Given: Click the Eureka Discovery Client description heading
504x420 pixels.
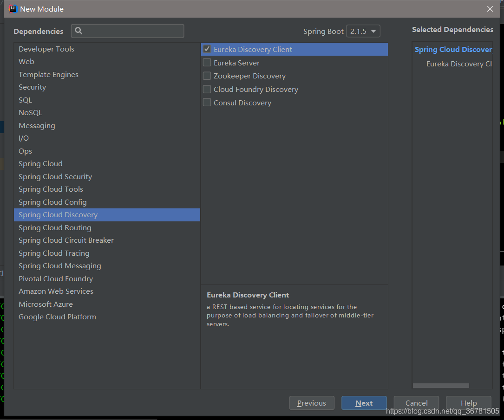Looking at the screenshot, I should coord(248,295).
